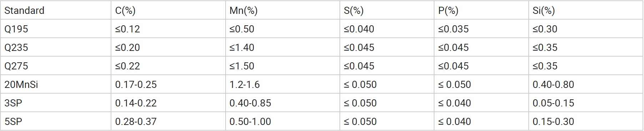Click the 3SP row label
This screenshot has width=644, height=131.
tap(56, 103)
